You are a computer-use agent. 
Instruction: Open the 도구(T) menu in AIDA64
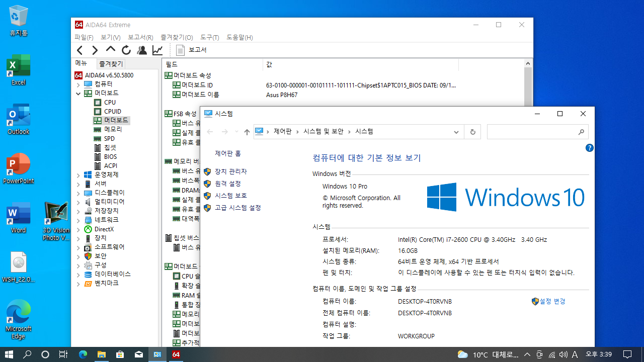point(209,37)
